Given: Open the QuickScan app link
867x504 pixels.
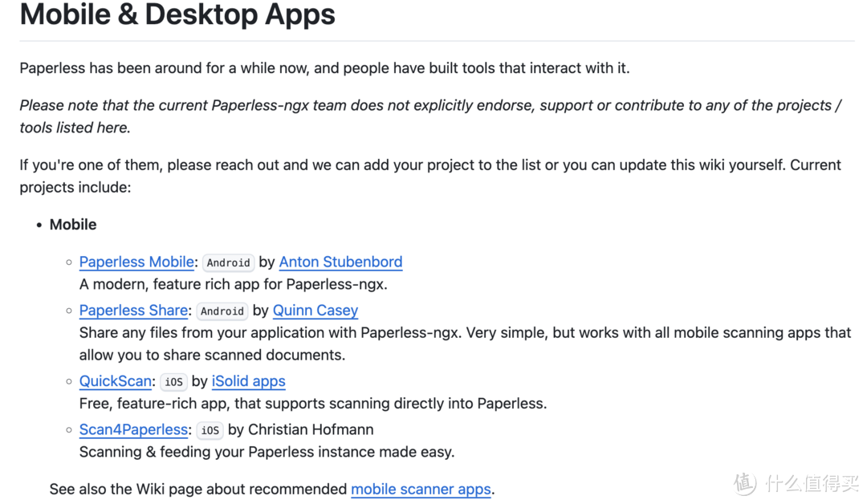Looking at the screenshot, I should coord(116,382).
